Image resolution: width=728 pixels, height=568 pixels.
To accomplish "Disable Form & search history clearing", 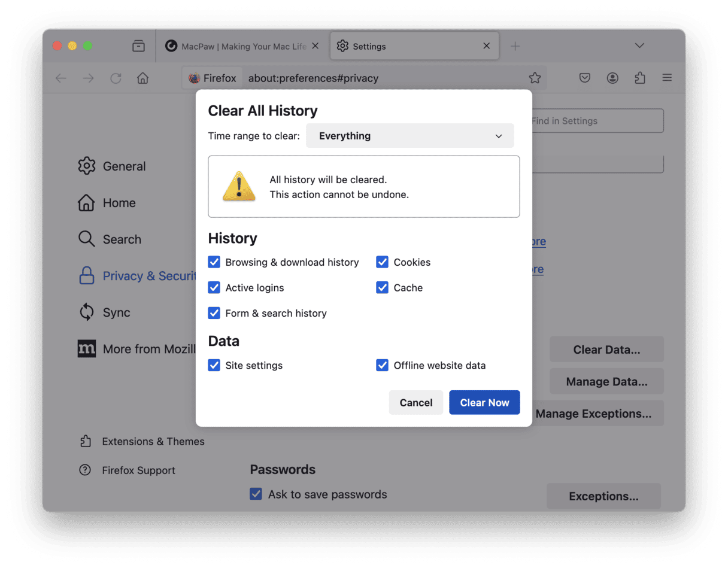I will point(214,313).
